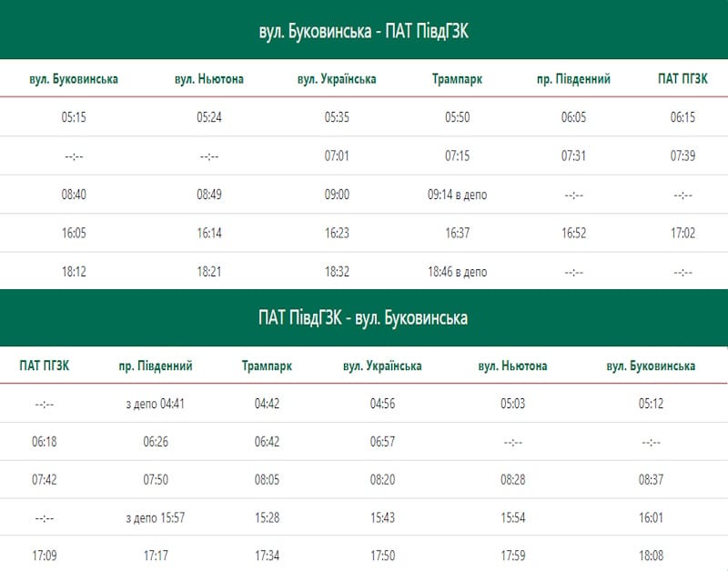Screen dimensions: 728x571
Task: Select the 17:50 time cell
Action: click(x=382, y=556)
